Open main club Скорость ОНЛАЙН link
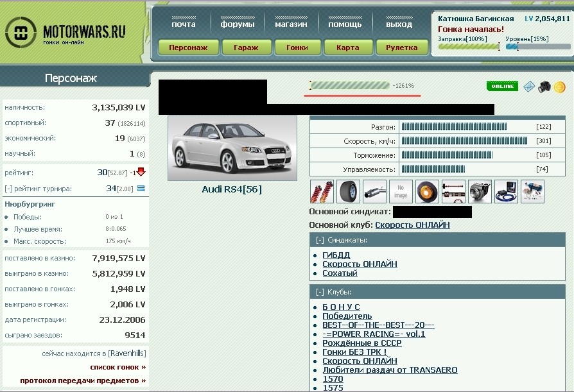Image resolution: width=574 pixels, height=392 pixels. click(x=412, y=225)
